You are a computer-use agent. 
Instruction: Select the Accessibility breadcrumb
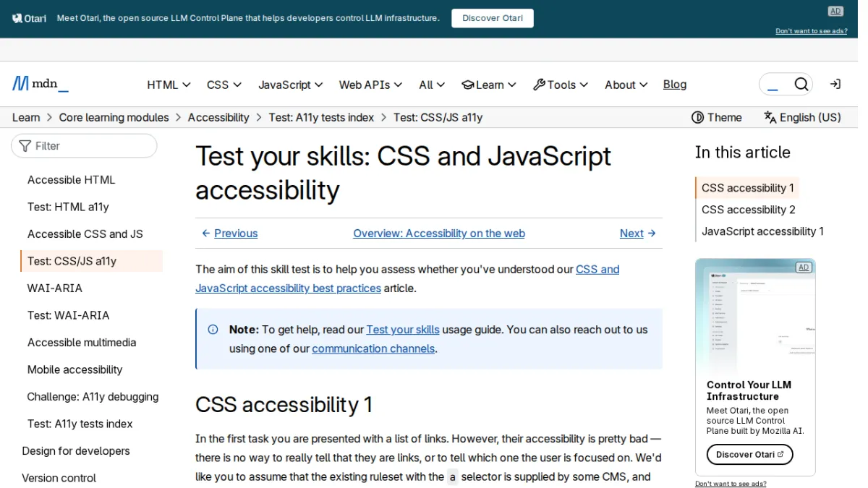coord(218,118)
